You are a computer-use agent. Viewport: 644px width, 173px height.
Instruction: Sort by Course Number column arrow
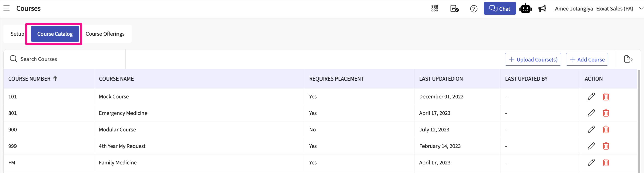pos(55,79)
